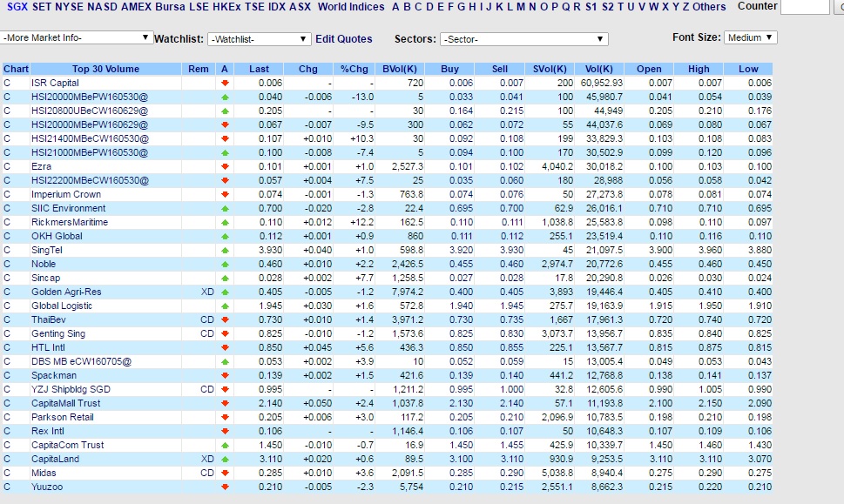This screenshot has height=504, width=844.
Task: Sort by the %Chg column header
Action: point(354,69)
